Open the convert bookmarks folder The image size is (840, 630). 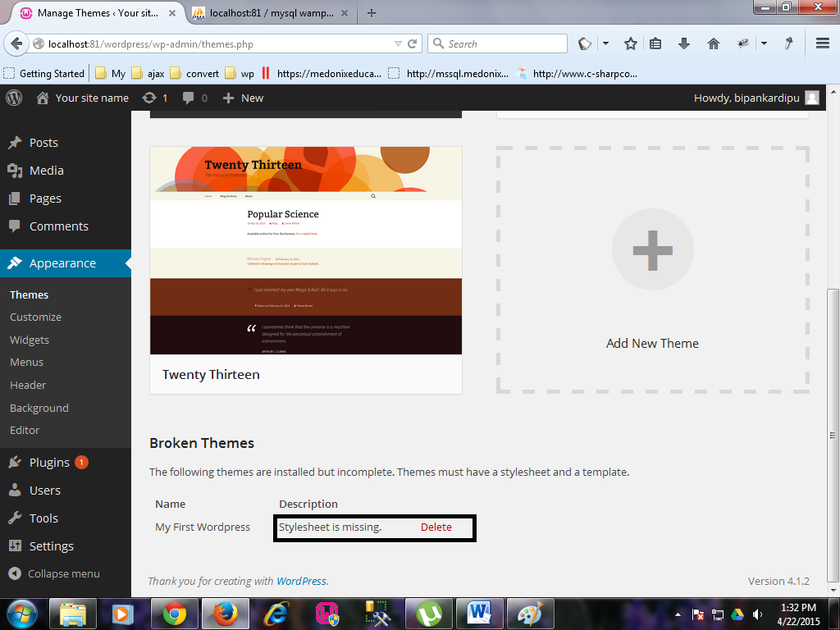coord(194,73)
